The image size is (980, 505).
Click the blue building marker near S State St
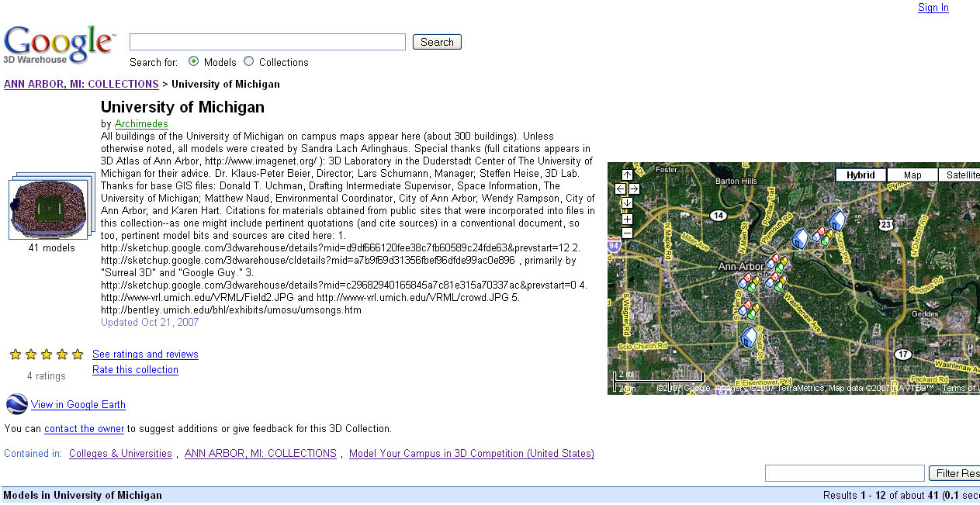tap(749, 337)
